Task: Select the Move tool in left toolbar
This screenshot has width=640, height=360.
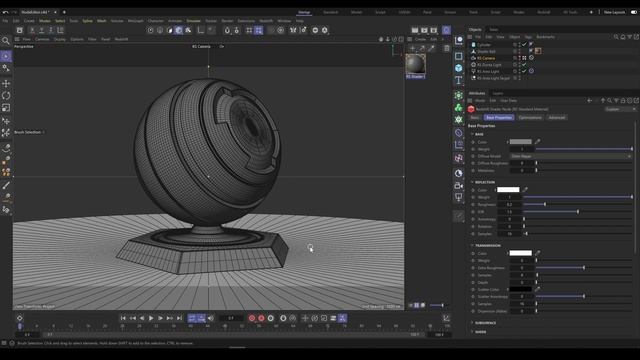Action: point(6,84)
